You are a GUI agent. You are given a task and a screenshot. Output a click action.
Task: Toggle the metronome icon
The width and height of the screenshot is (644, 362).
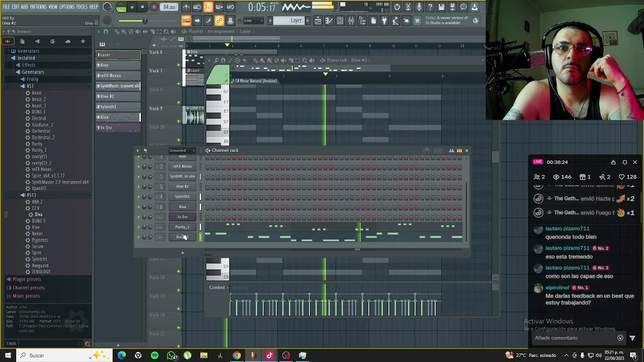pos(186,7)
